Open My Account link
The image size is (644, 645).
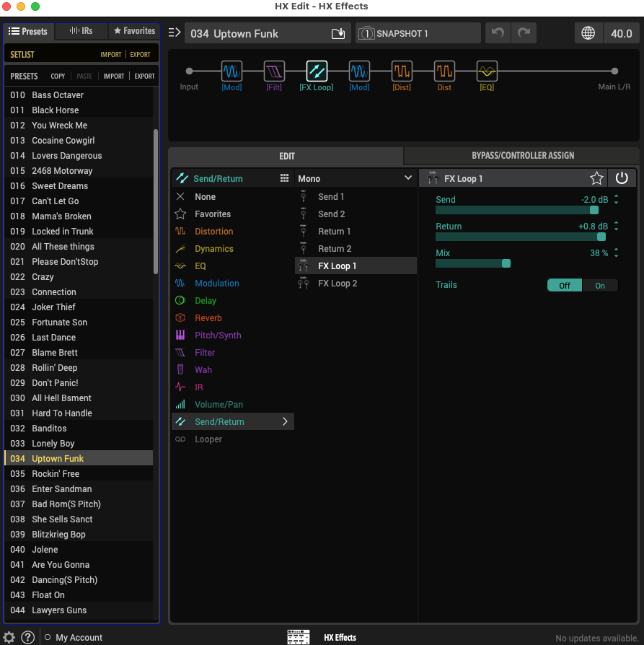click(79, 637)
